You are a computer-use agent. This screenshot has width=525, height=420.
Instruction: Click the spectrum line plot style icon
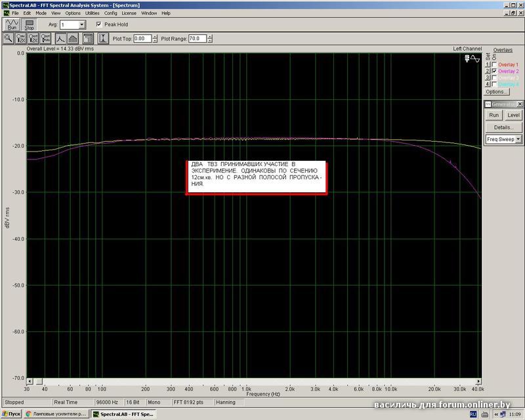(x=61, y=39)
